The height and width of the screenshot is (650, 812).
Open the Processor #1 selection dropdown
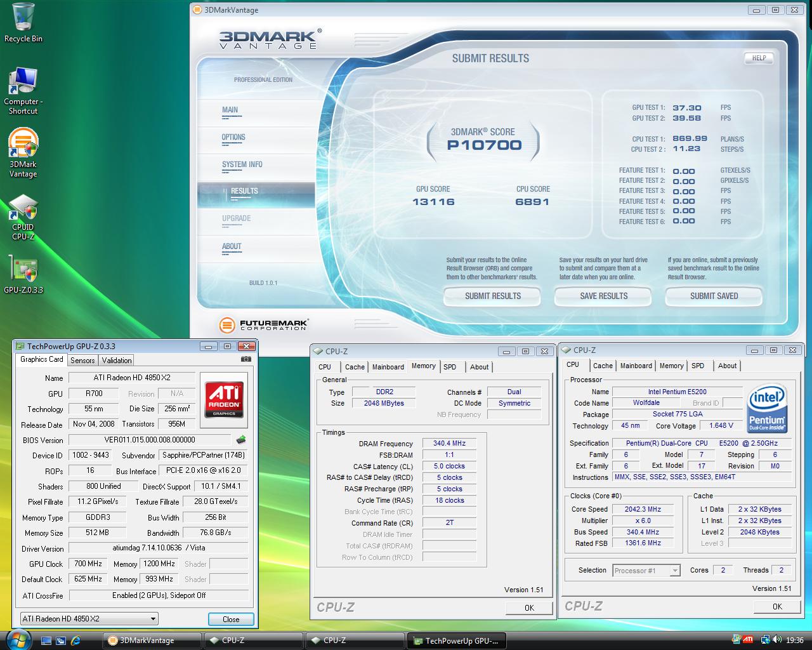pyautogui.click(x=646, y=571)
